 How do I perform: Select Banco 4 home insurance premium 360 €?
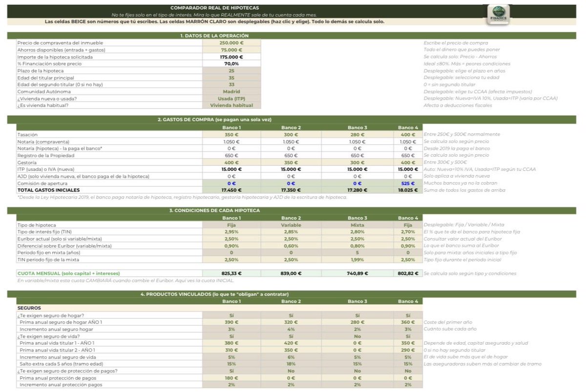coord(408,322)
